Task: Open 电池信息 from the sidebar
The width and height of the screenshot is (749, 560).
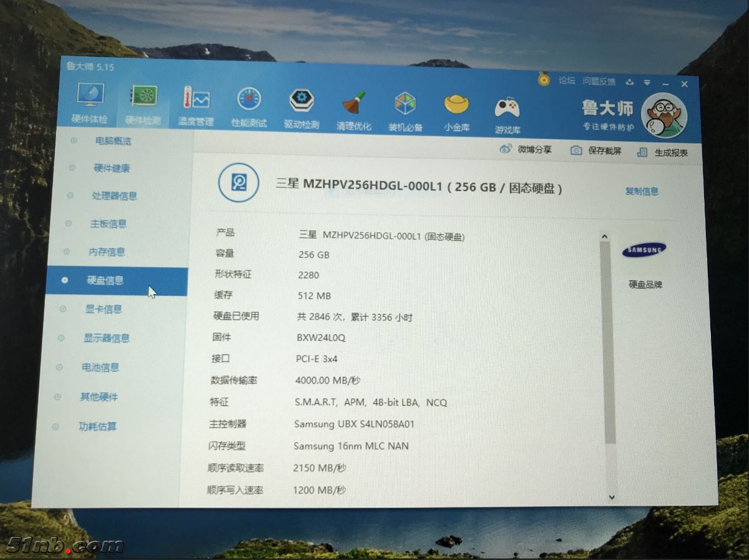Action: (100, 368)
